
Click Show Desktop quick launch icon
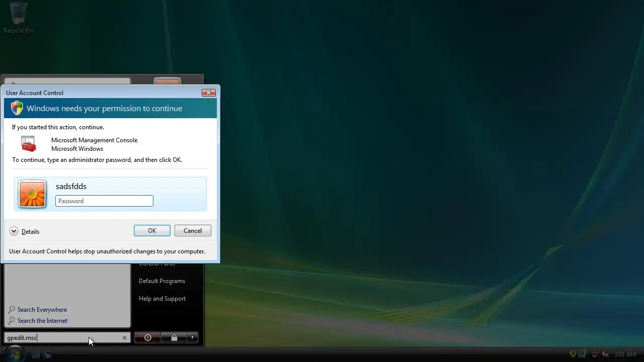35,354
